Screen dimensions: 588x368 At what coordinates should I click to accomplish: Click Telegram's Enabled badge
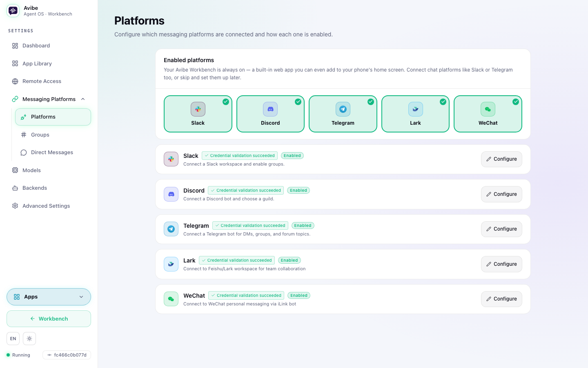tap(303, 226)
